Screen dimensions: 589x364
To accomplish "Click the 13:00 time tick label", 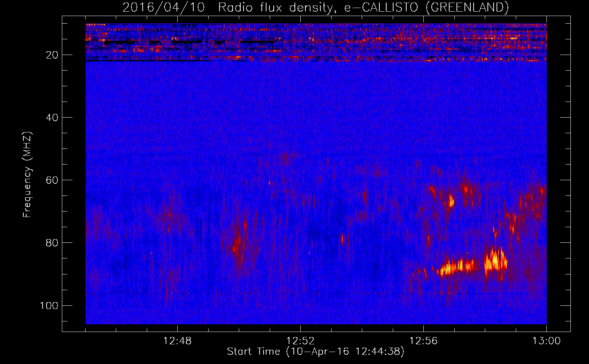I will click(546, 341).
